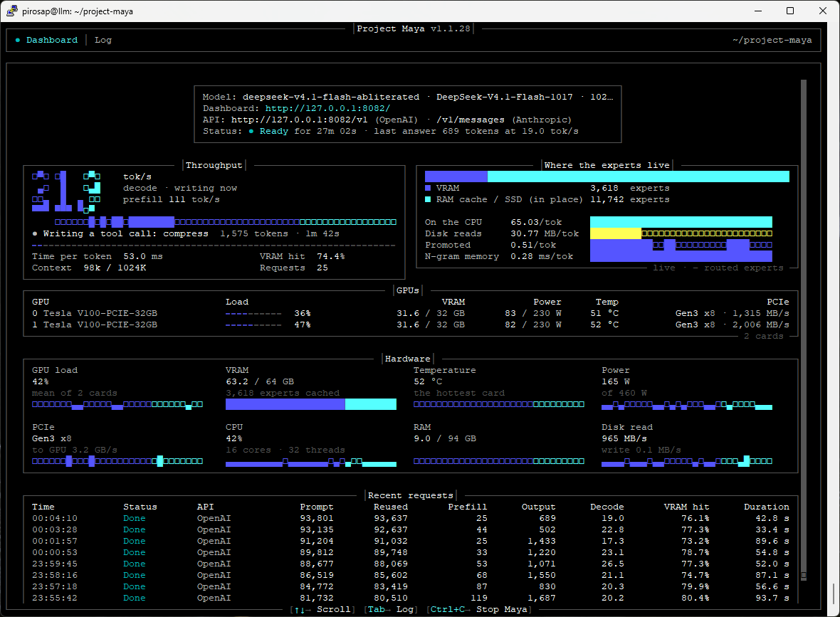Click the Requests 25 counter

[293, 268]
